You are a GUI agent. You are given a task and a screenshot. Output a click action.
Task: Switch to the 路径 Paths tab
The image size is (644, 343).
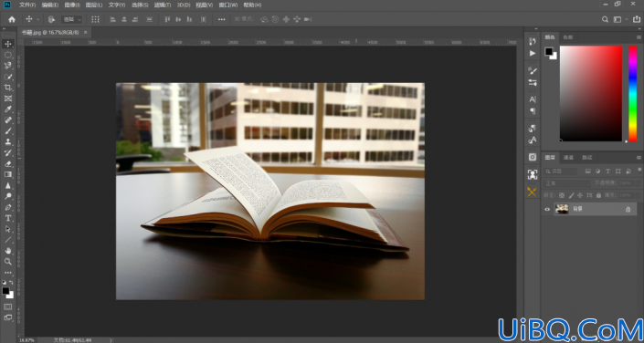pos(587,158)
